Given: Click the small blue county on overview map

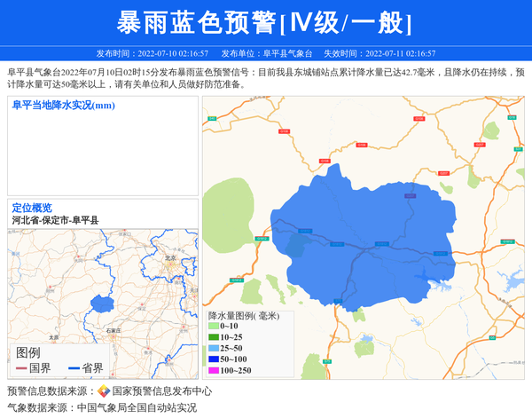Looking at the screenshot, I should tap(102, 304).
